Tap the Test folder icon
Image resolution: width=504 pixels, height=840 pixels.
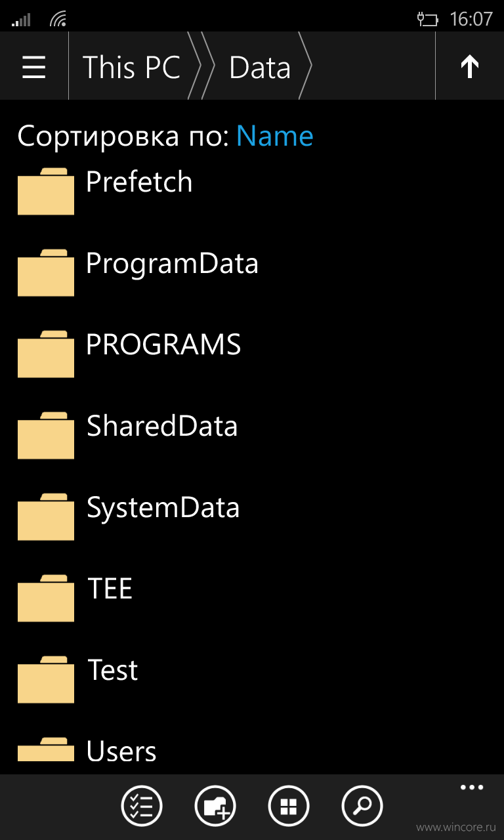pyautogui.click(x=46, y=679)
